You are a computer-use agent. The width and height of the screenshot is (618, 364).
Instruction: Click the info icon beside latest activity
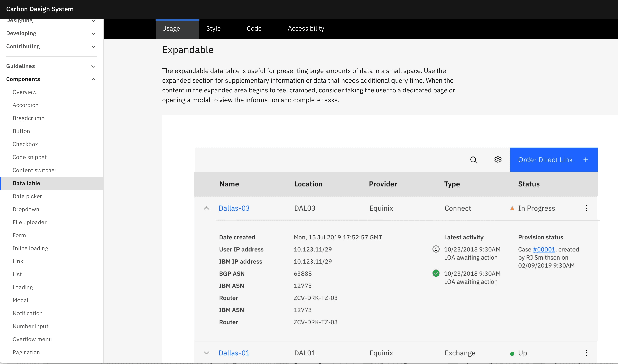click(x=436, y=249)
